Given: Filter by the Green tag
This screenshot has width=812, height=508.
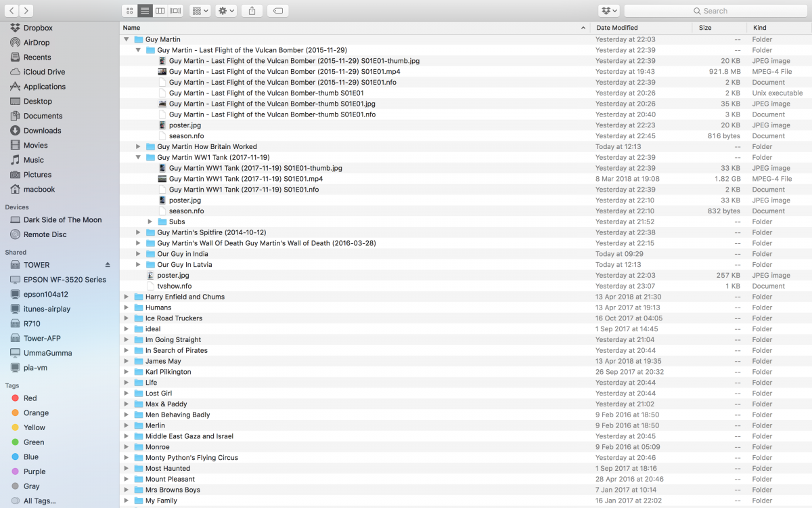Looking at the screenshot, I should click(34, 442).
